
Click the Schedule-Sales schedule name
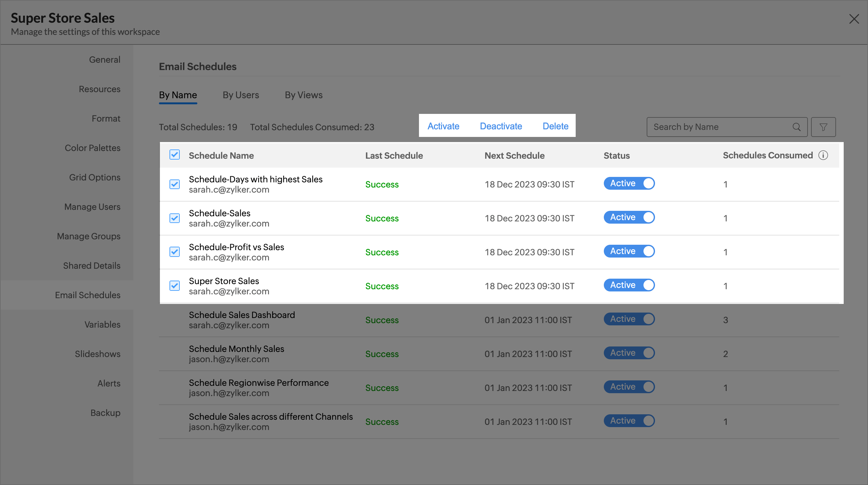[219, 213]
